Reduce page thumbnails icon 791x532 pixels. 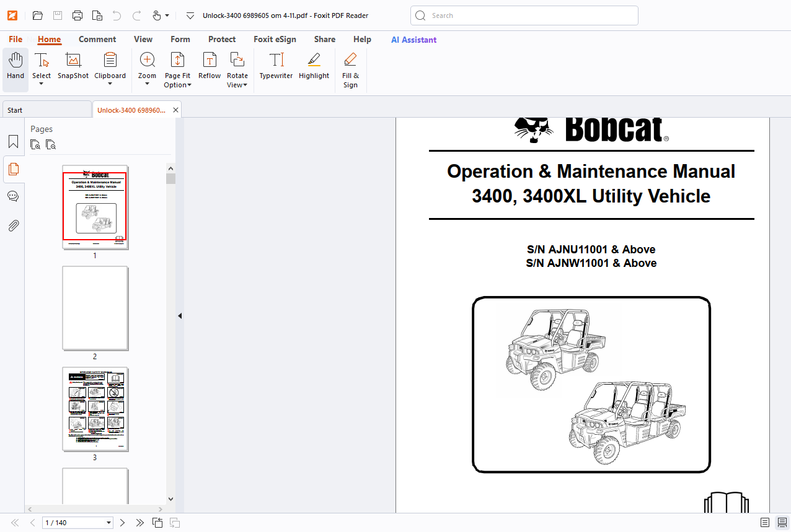pyautogui.click(x=51, y=145)
